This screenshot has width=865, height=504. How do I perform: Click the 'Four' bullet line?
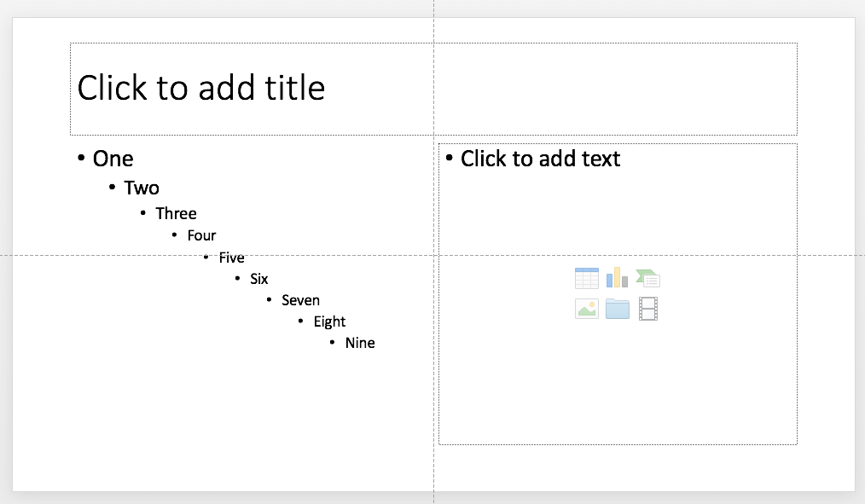201,235
